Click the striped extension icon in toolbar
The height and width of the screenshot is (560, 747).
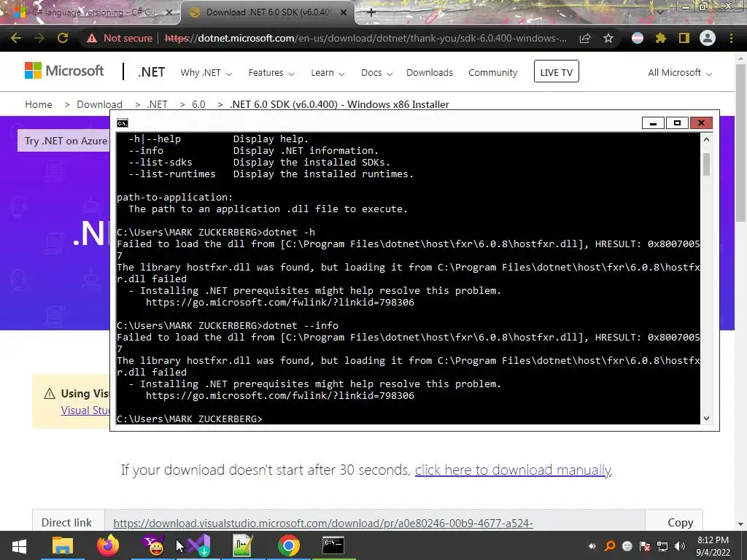[638, 38]
